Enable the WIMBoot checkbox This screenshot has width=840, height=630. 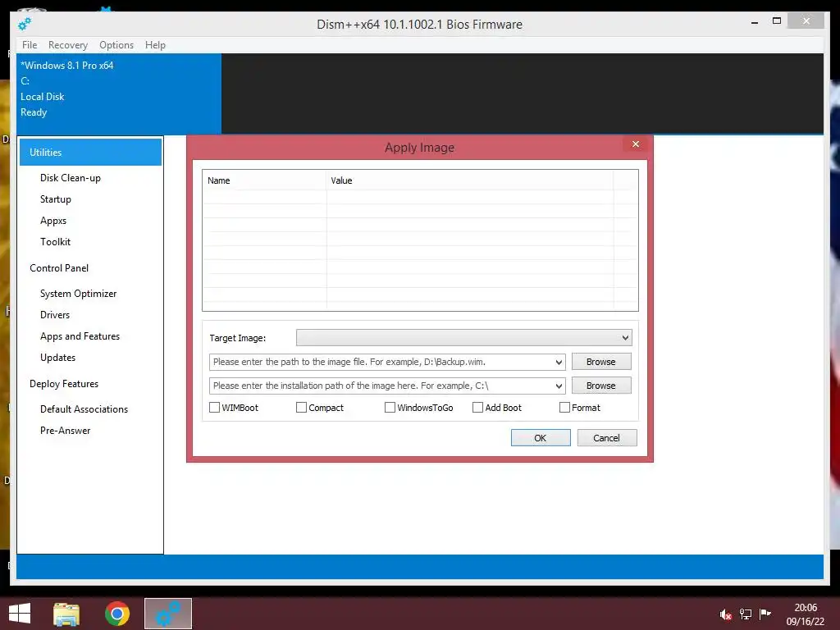[x=214, y=408]
